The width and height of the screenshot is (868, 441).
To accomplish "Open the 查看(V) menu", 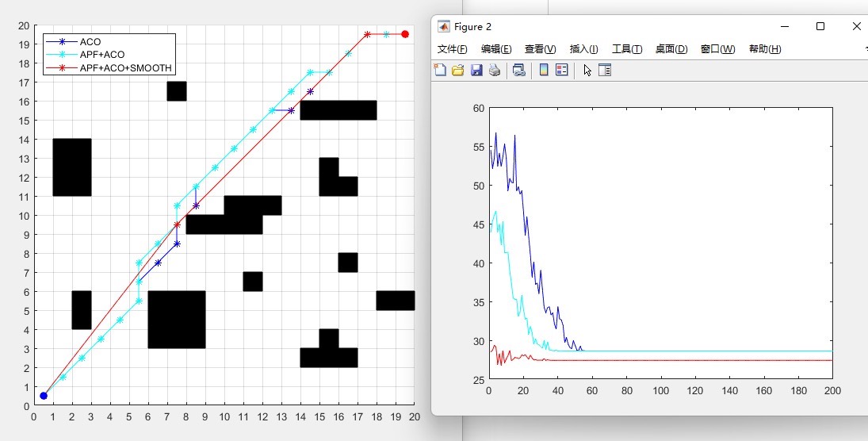I will coord(541,48).
